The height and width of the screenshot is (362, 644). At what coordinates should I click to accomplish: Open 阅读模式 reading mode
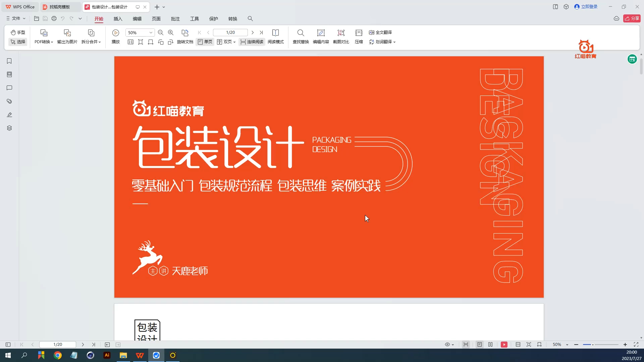coord(276,37)
